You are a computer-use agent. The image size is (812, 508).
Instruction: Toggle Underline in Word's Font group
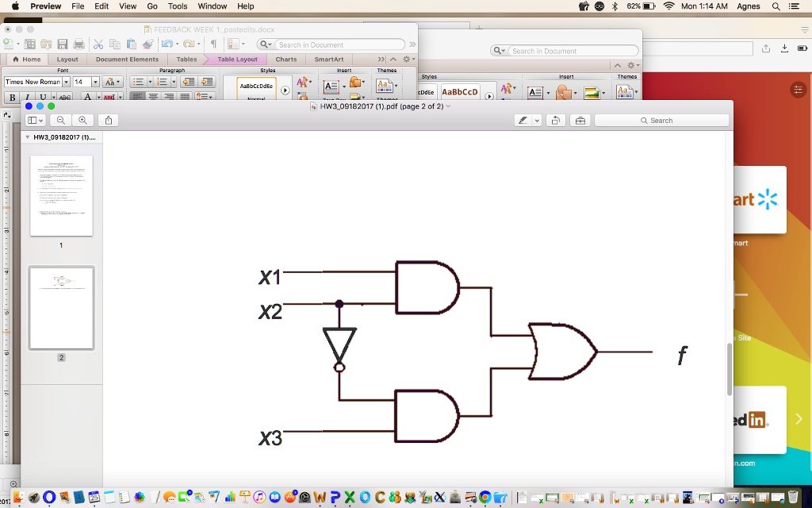point(43,97)
